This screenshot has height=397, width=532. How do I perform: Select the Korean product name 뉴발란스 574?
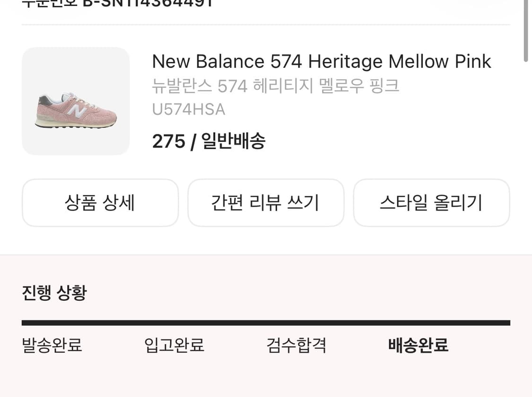point(276,86)
